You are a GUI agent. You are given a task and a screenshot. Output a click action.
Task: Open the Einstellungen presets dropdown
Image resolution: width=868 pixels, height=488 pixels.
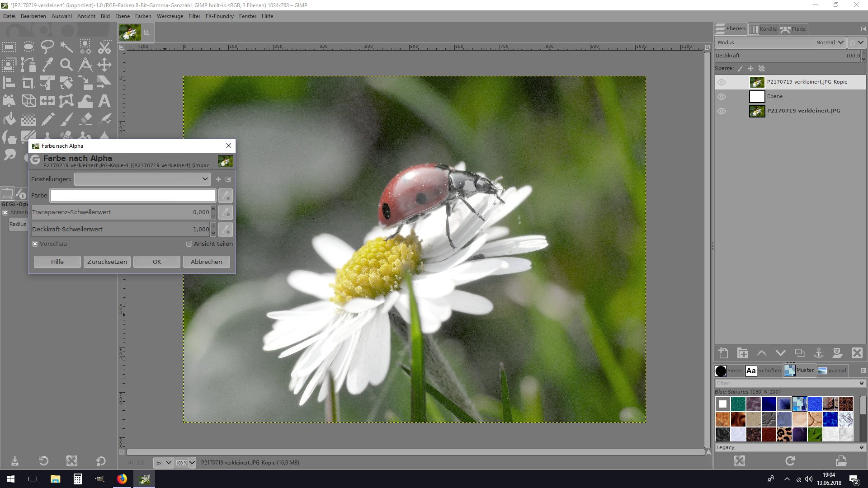(142, 179)
